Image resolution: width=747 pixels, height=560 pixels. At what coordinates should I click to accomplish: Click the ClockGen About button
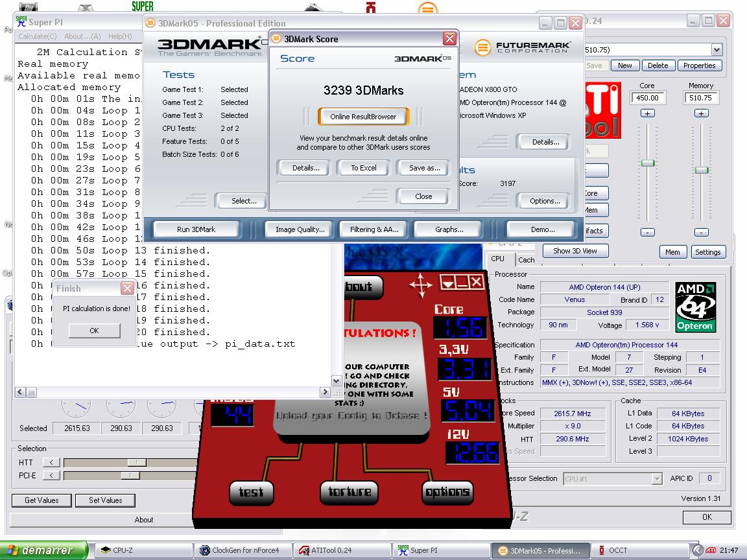[x=143, y=520]
